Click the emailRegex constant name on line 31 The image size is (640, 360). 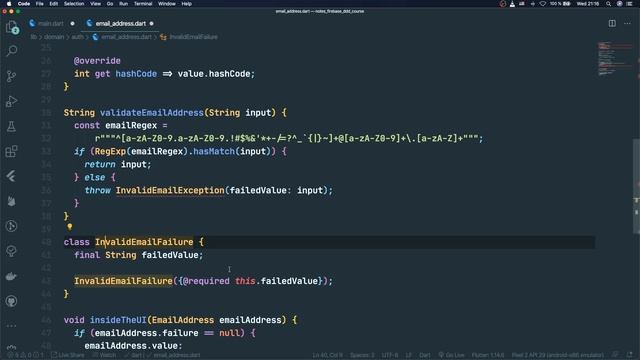coord(131,125)
